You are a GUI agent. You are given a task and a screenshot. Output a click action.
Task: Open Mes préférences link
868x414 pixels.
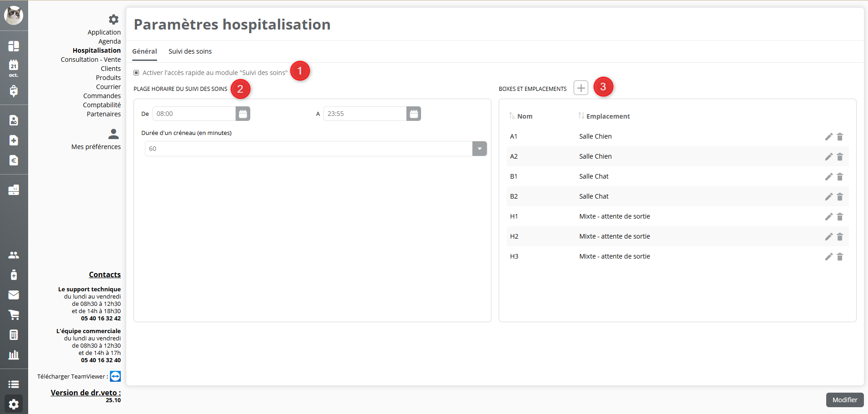[96, 147]
